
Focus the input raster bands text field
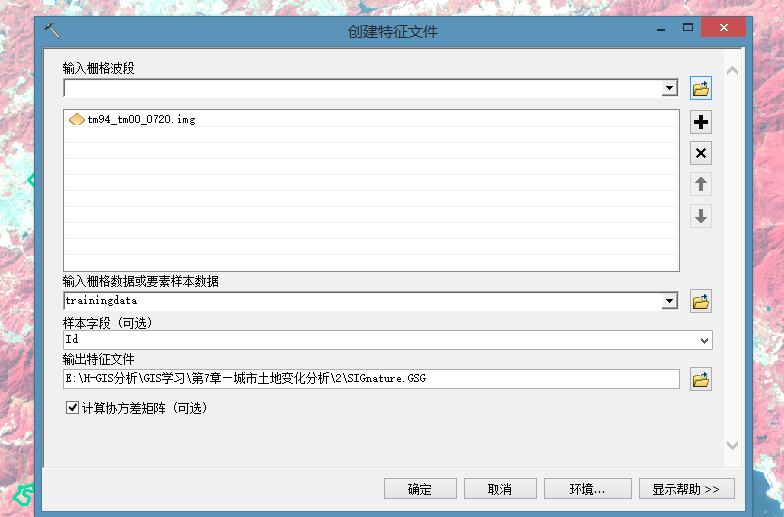(362, 88)
